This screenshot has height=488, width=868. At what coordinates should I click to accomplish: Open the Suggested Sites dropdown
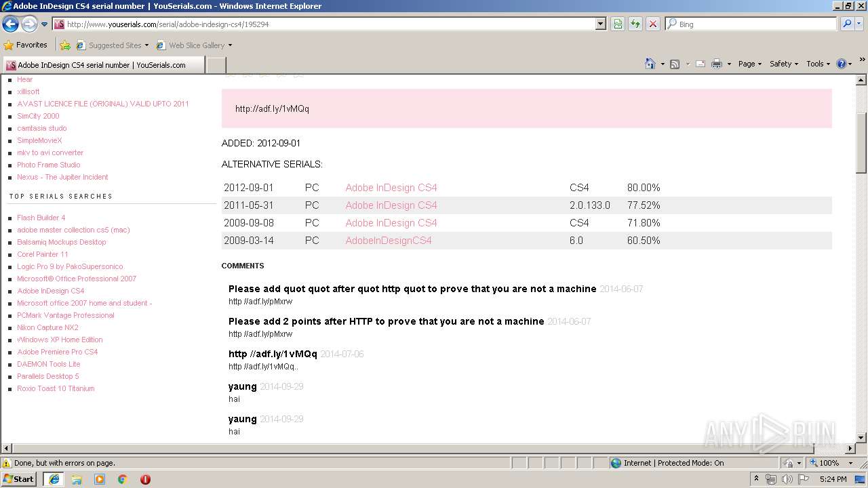click(112, 45)
